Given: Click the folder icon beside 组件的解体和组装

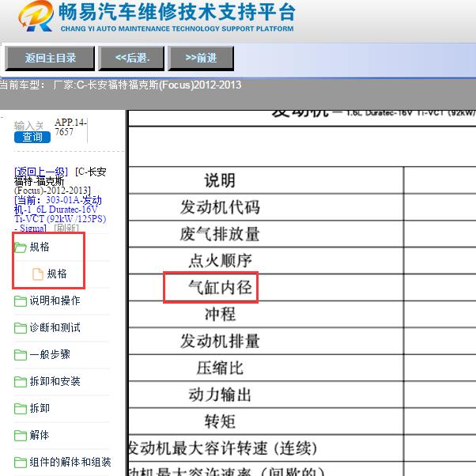Looking at the screenshot, I should [x=21, y=462].
